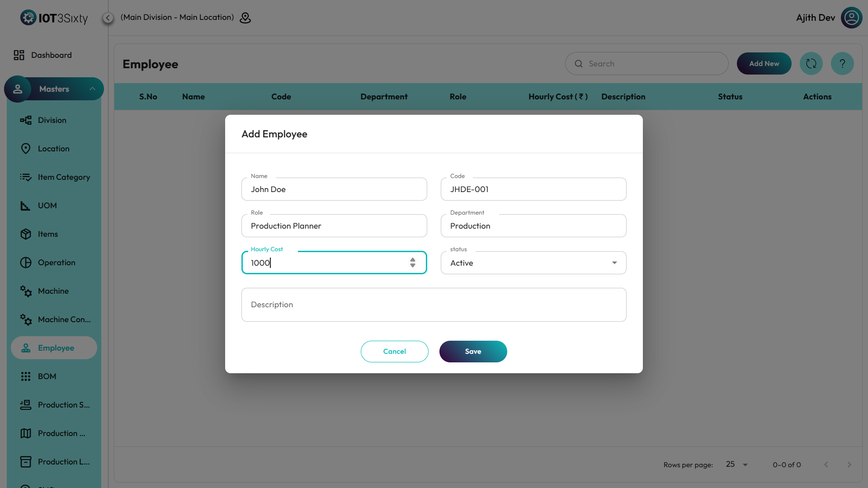Click the location pin icon in header
868x488 pixels.
point(245,18)
